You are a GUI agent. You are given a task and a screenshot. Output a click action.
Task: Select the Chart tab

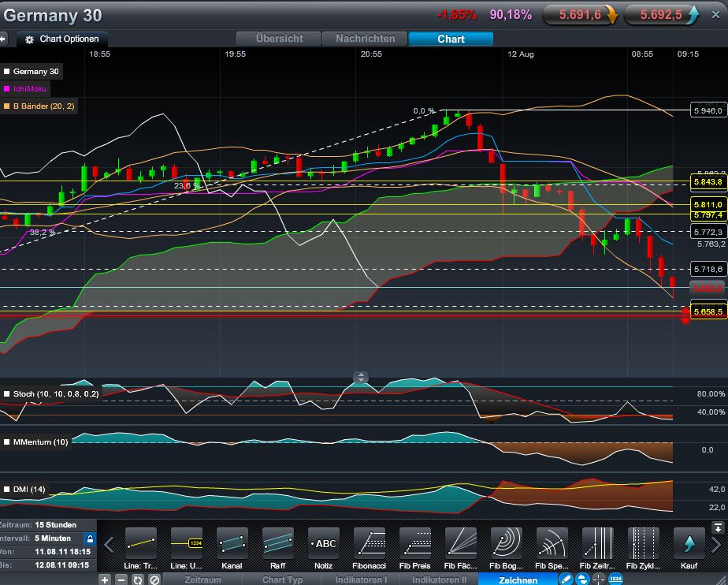(x=451, y=39)
